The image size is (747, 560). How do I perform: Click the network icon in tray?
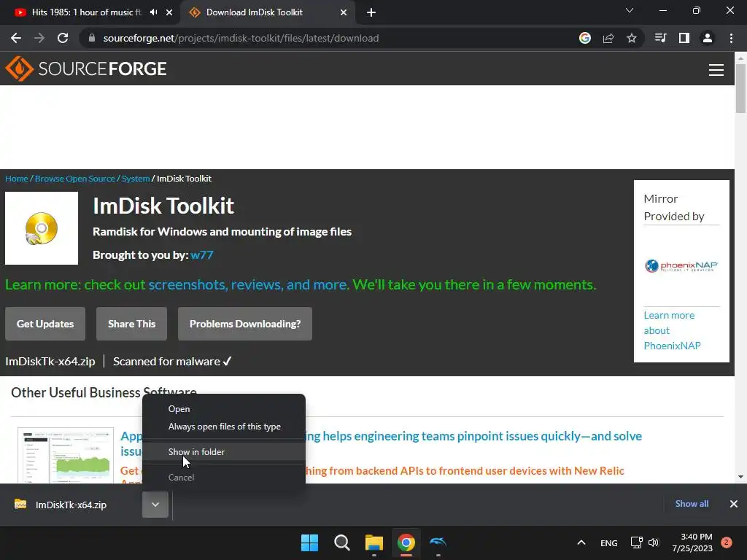click(x=636, y=542)
